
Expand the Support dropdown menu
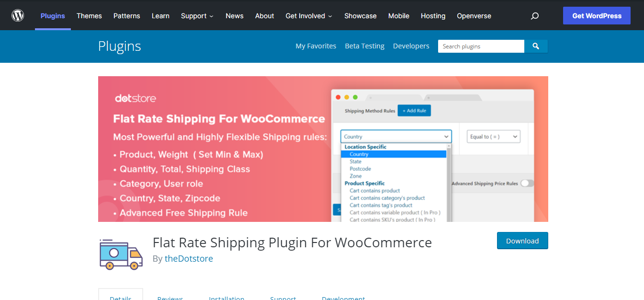click(197, 16)
